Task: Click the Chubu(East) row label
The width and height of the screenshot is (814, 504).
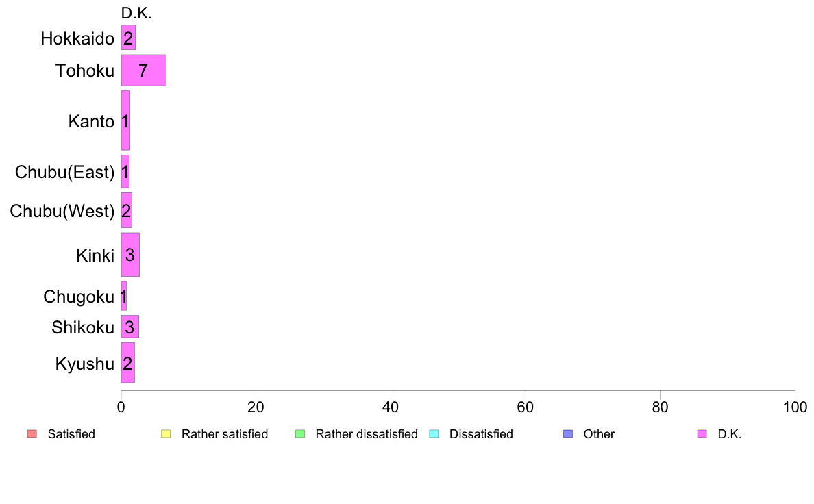Action: (x=64, y=172)
